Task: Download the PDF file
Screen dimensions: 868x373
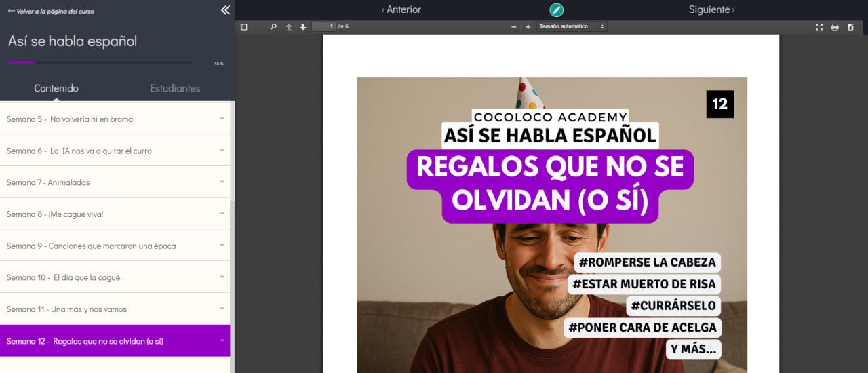Action: (851, 27)
